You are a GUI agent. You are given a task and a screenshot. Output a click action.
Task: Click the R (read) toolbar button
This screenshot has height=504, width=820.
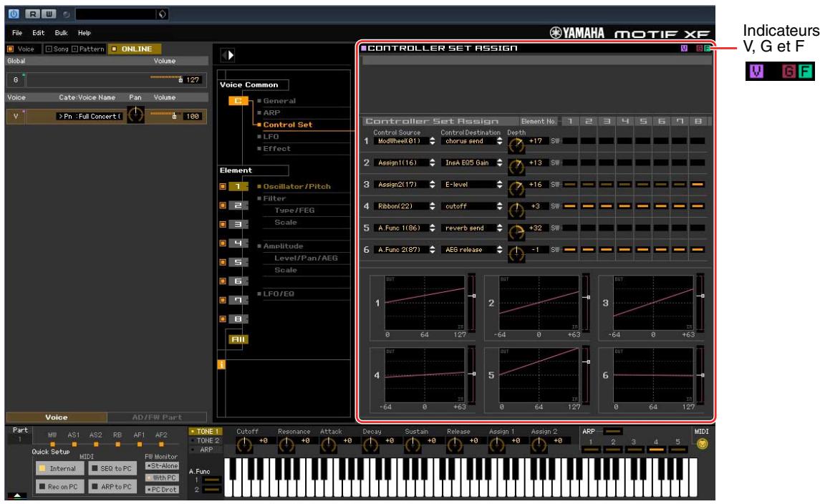point(32,14)
